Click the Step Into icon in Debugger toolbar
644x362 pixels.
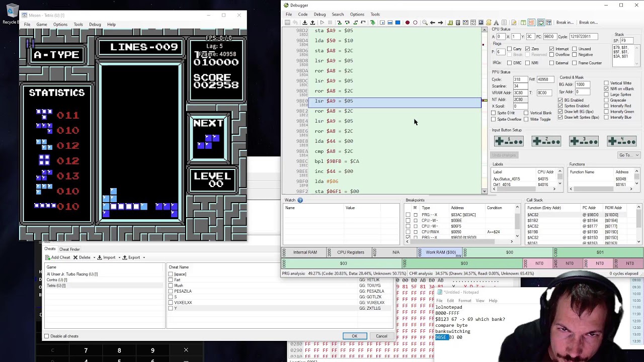(339, 22)
